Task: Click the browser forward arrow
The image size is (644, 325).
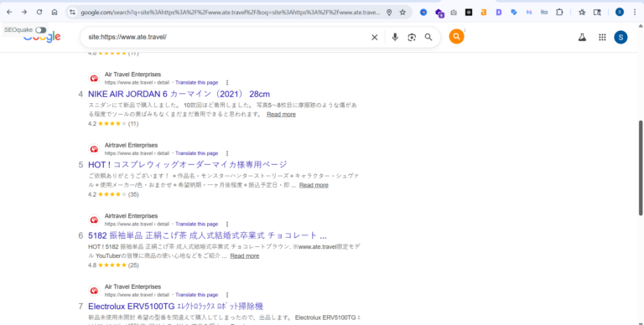Action: (x=24, y=13)
